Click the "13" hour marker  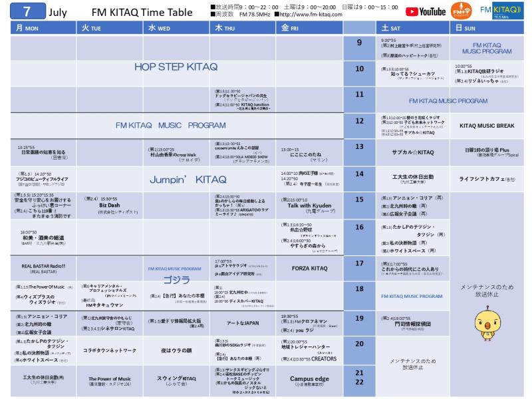pos(359,146)
